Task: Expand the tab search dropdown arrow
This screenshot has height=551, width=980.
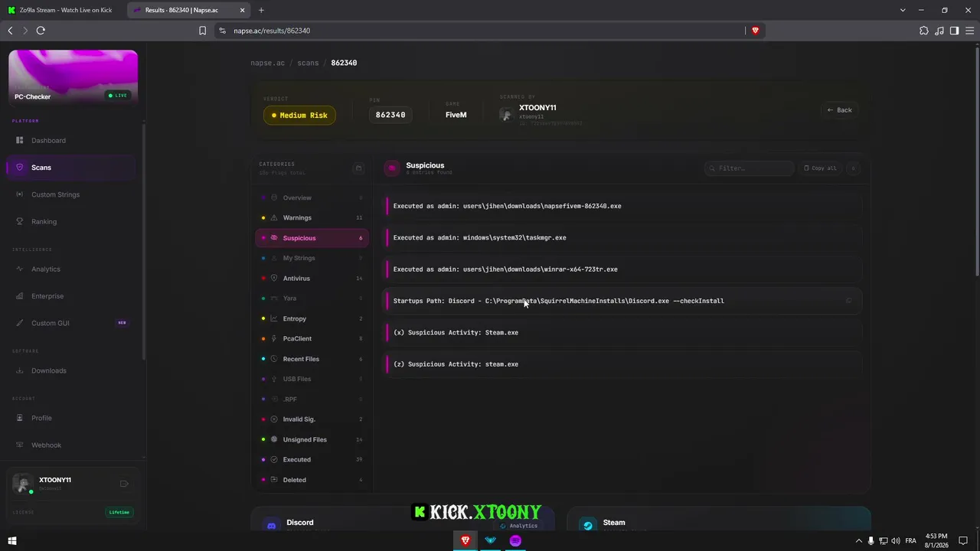Action: coord(903,10)
